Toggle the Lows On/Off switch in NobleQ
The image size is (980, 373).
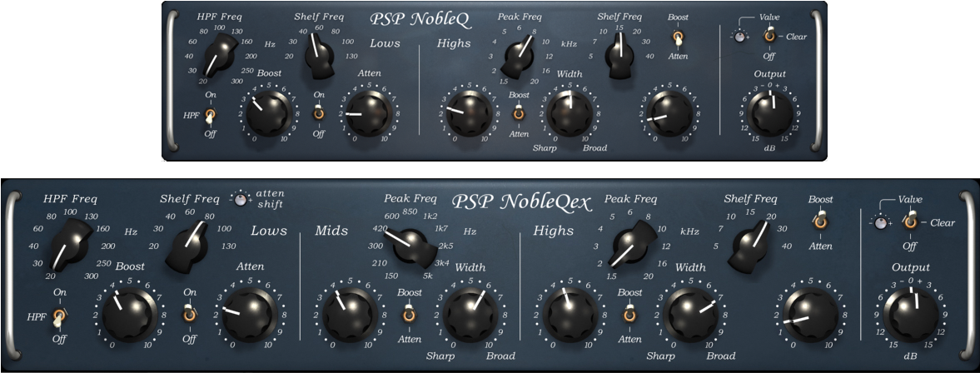(x=319, y=114)
